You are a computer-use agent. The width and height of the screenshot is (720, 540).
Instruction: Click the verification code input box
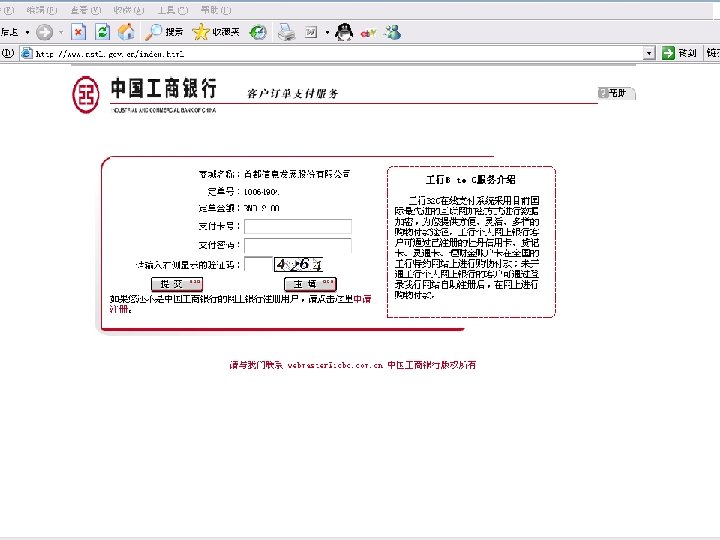tap(258, 264)
